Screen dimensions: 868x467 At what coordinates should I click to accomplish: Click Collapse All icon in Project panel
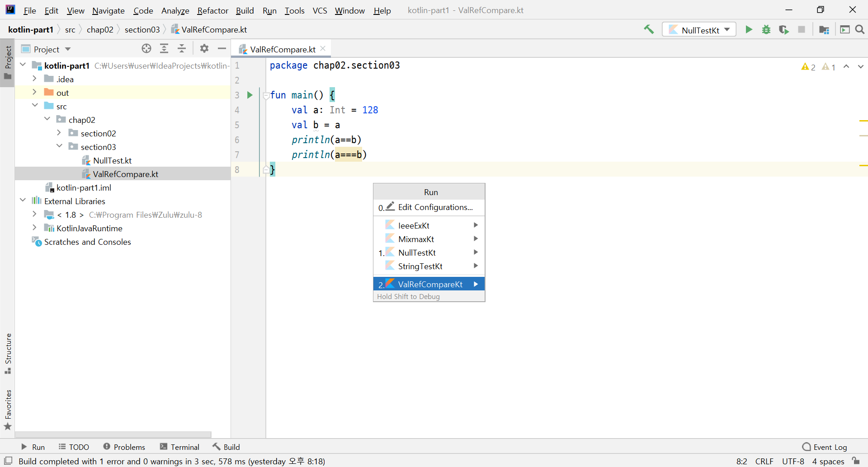point(182,48)
